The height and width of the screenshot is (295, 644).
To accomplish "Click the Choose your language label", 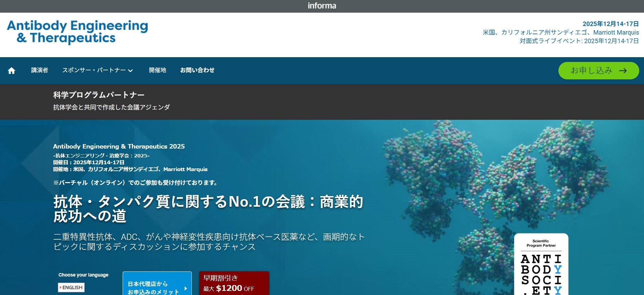I will (x=84, y=275).
